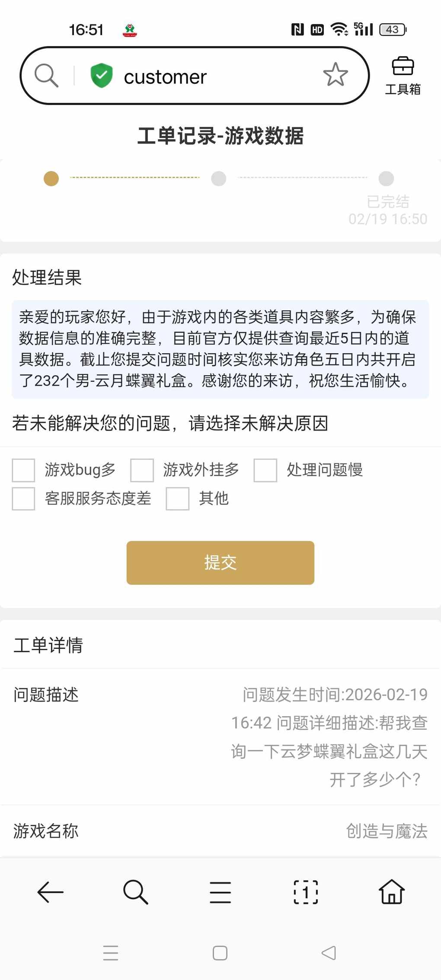Select the 客服服务态度差 checkbox
The width and height of the screenshot is (441, 980).
pos(23,499)
